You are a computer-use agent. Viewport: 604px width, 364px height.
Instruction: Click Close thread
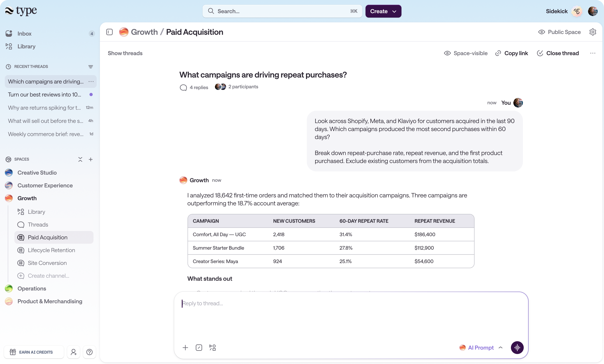[x=558, y=53]
